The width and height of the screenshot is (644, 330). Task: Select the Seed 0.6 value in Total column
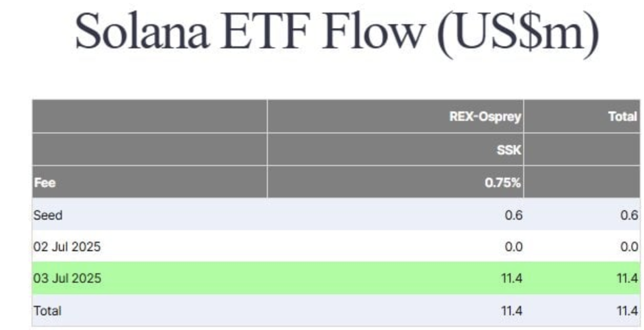point(629,215)
